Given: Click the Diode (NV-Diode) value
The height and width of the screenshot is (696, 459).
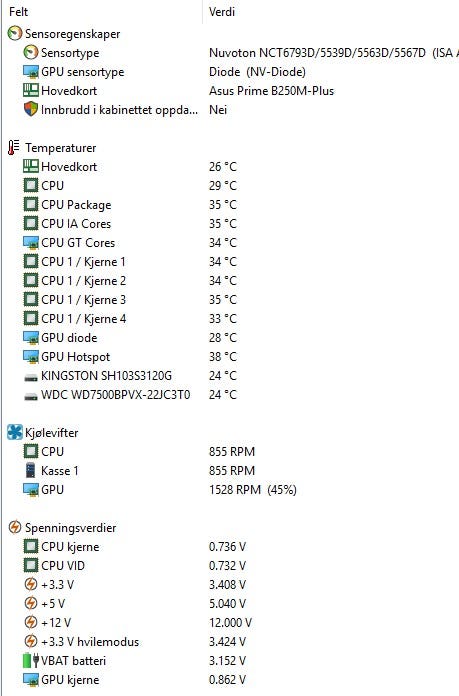Looking at the screenshot, I should click(257, 72).
